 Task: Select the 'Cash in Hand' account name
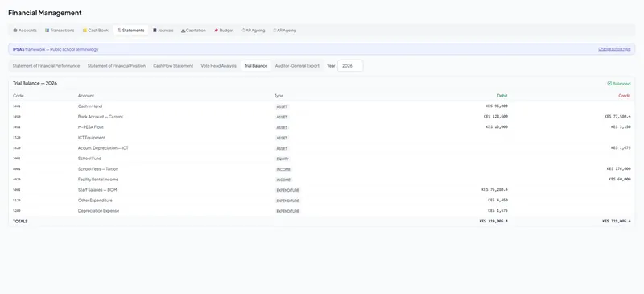[x=90, y=106]
